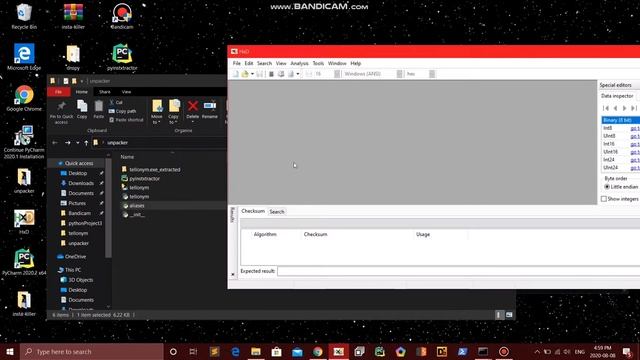This screenshot has height=360, width=640.
Task: Expand This PC in Explorer sidebar
Action: coord(73,270)
